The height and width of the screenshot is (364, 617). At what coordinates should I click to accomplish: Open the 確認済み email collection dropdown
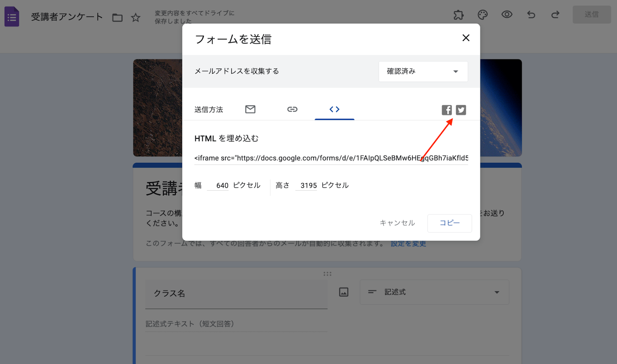[x=423, y=71]
